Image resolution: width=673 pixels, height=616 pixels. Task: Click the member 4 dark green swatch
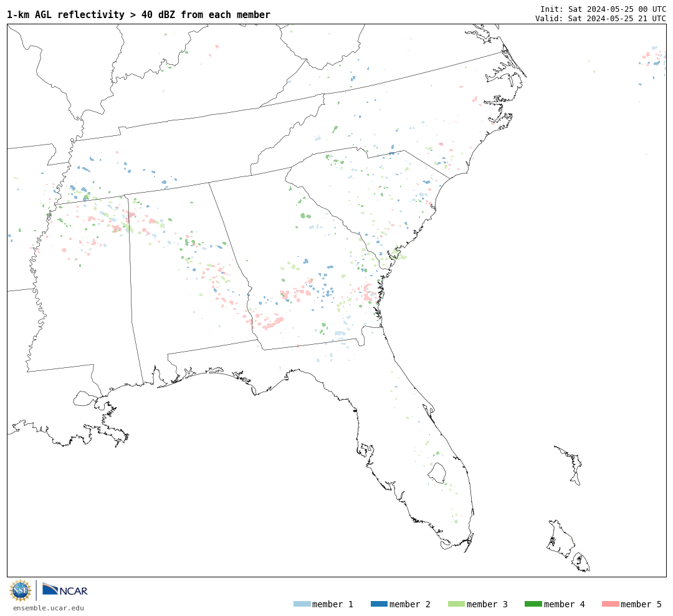point(533,604)
